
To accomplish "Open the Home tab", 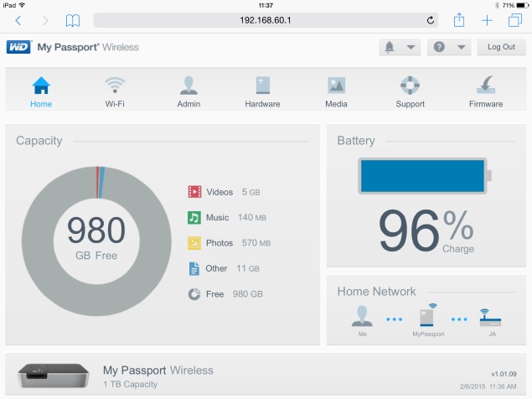I will point(41,92).
